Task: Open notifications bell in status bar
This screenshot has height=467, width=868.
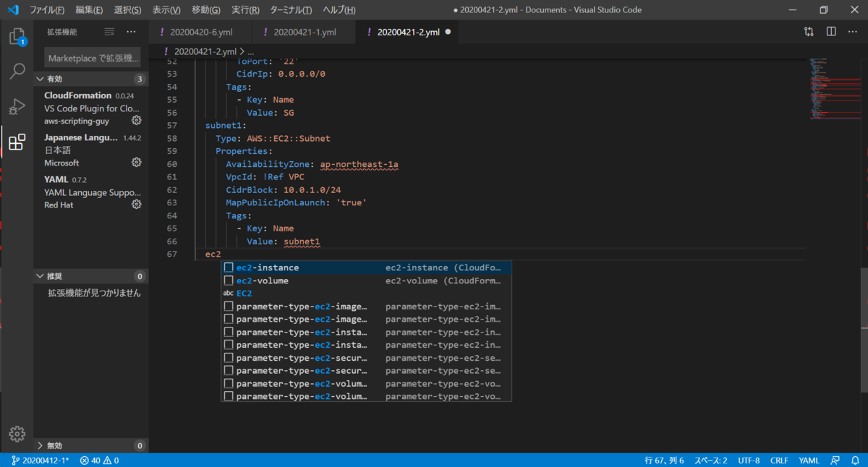Action: click(x=855, y=460)
